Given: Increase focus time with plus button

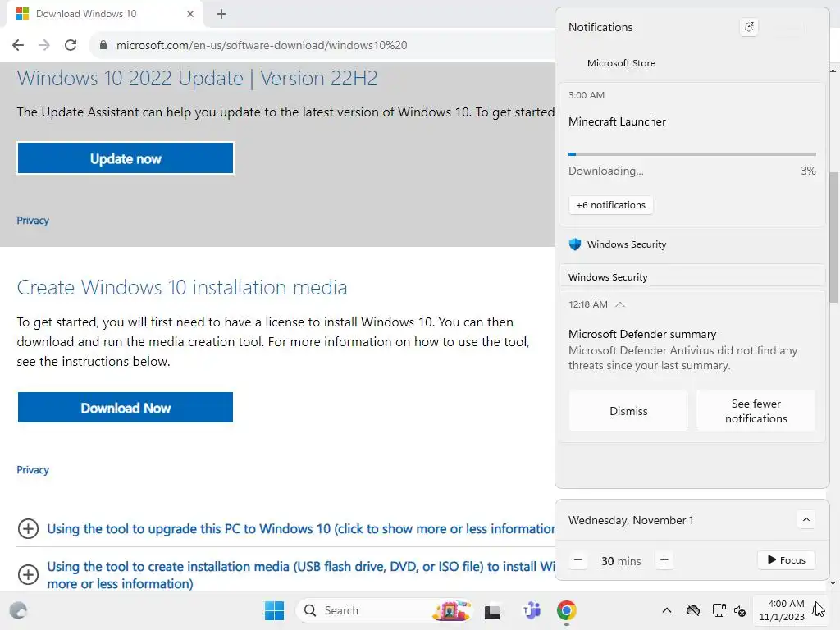Looking at the screenshot, I should coord(664,560).
